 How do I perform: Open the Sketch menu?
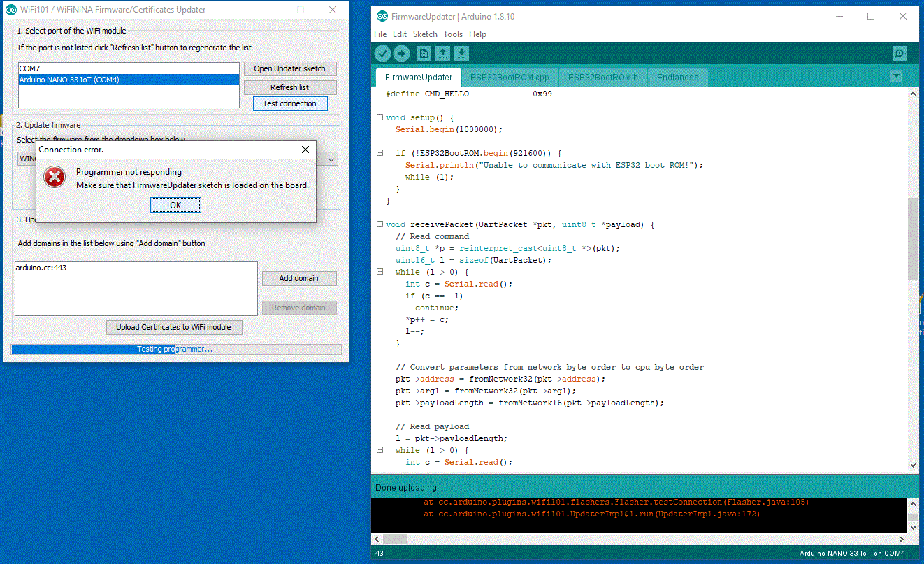pos(424,34)
